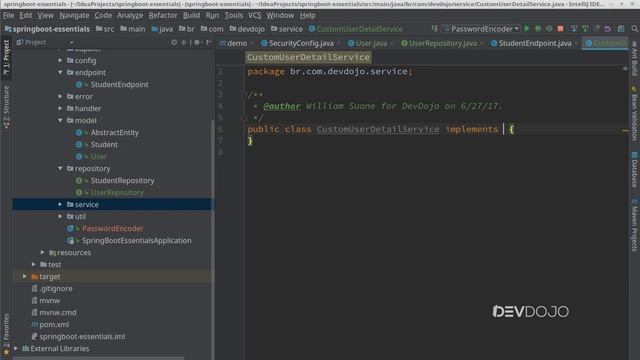Screen dimensions: 640x360
Task: Click the green Debug bug icon
Action: pos(538,29)
